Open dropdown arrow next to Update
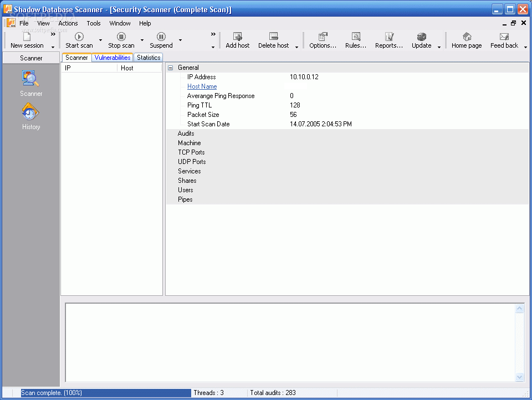 coord(439,47)
